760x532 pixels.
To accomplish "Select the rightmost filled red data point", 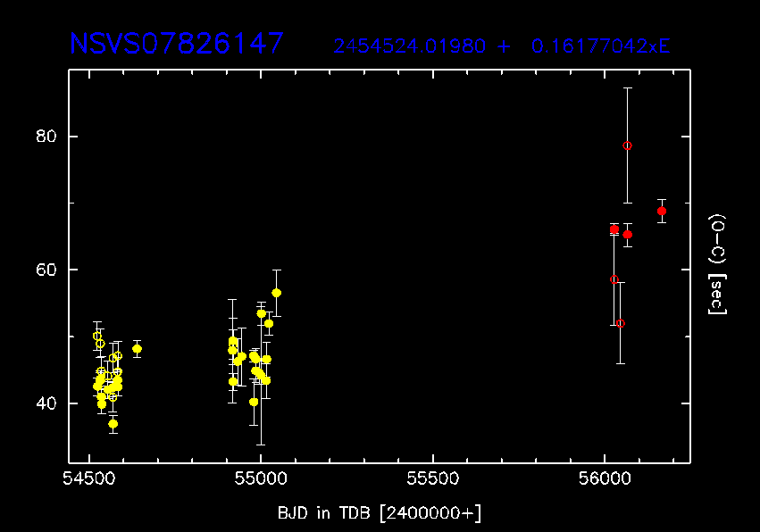I will coord(662,212).
